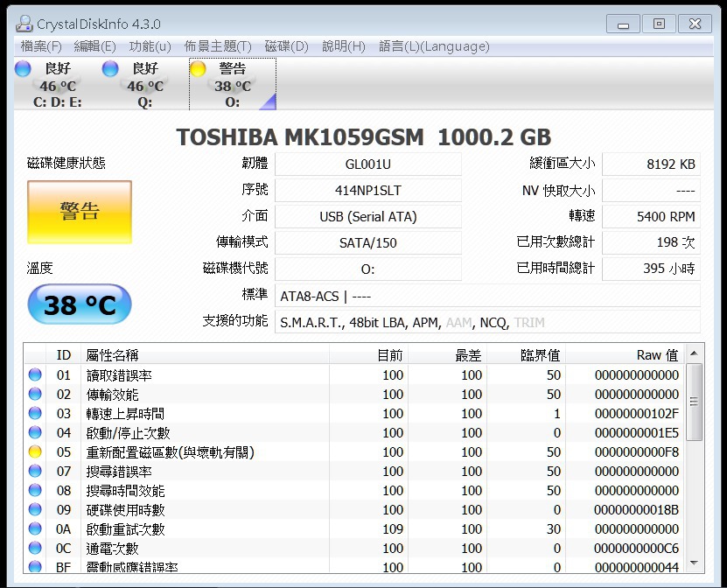Click the supported features field with S.M.A.R.T.
This screenshot has width=727, height=588.
point(488,322)
